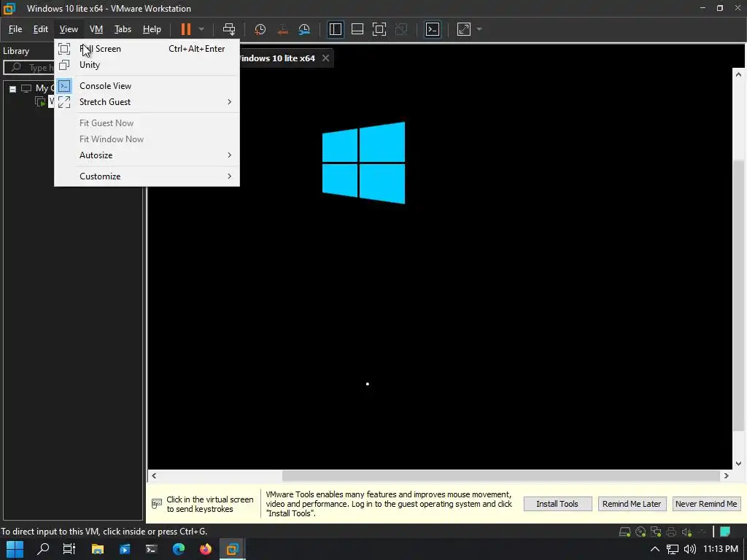This screenshot has height=560, width=747.
Task: Enter full screen mode from the toolbar
Action: tap(379, 29)
